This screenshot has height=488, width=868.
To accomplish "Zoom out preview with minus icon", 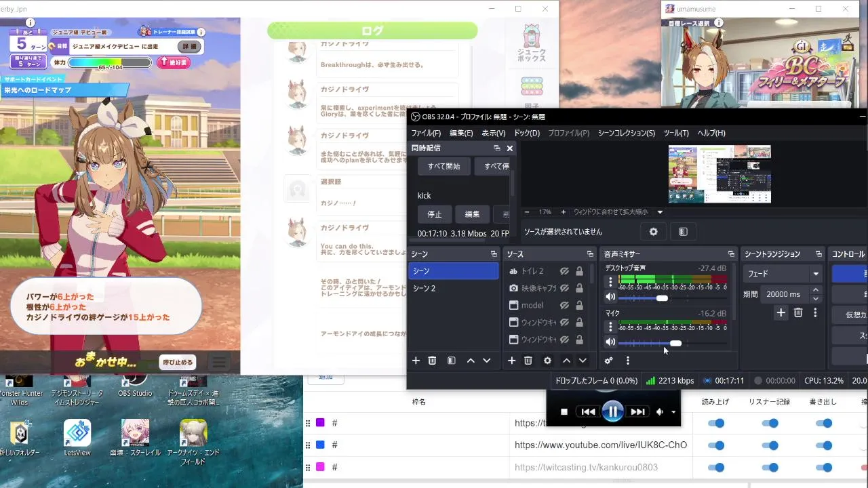I will click(x=527, y=212).
